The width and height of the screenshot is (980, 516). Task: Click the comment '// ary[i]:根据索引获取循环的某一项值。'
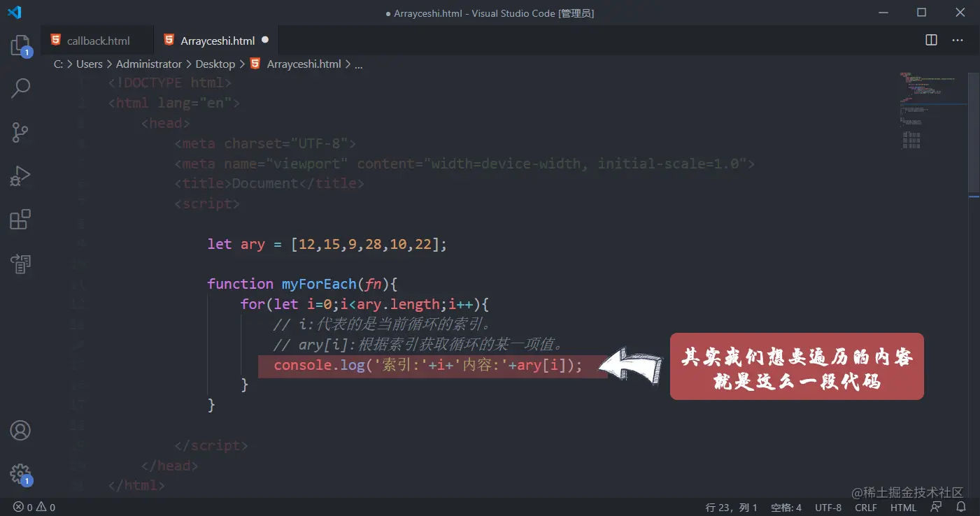click(x=418, y=345)
